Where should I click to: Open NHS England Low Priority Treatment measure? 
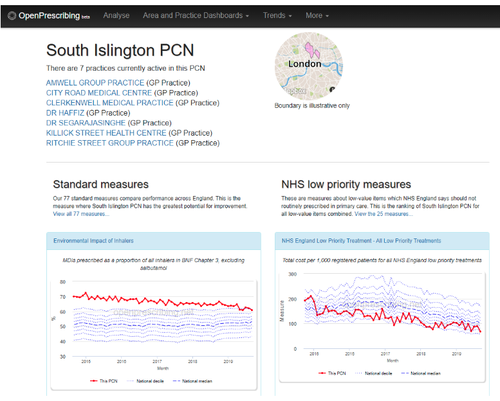361,241
